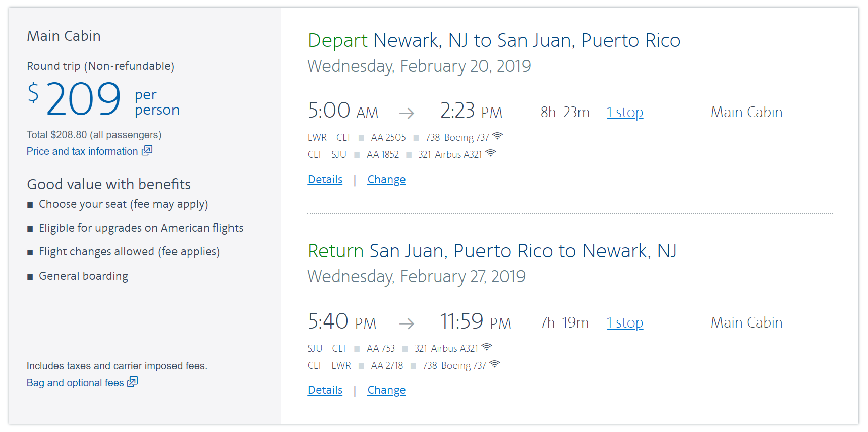This screenshot has width=868, height=432.
Task: Click the Wi-Fi icon for flight AA 2505
Action: (497, 136)
